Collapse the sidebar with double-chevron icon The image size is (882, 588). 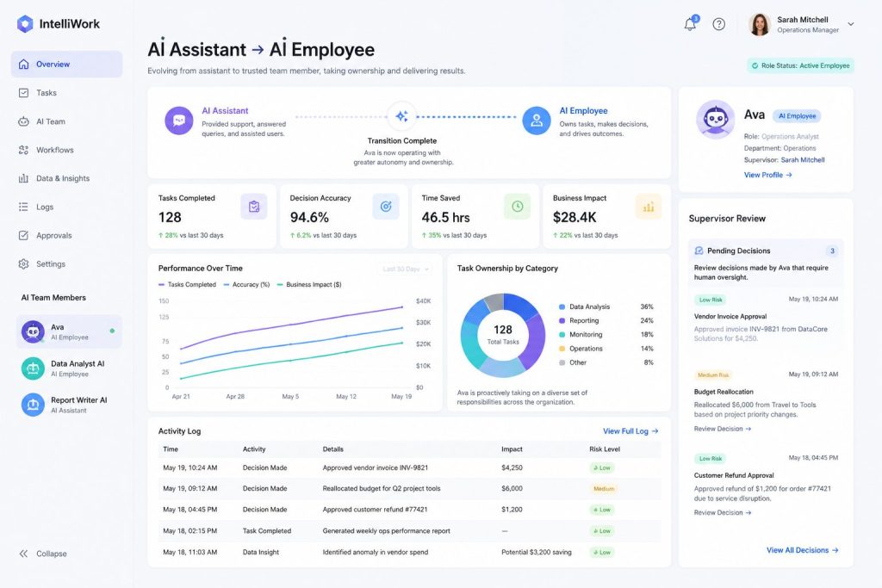[23, 554]
